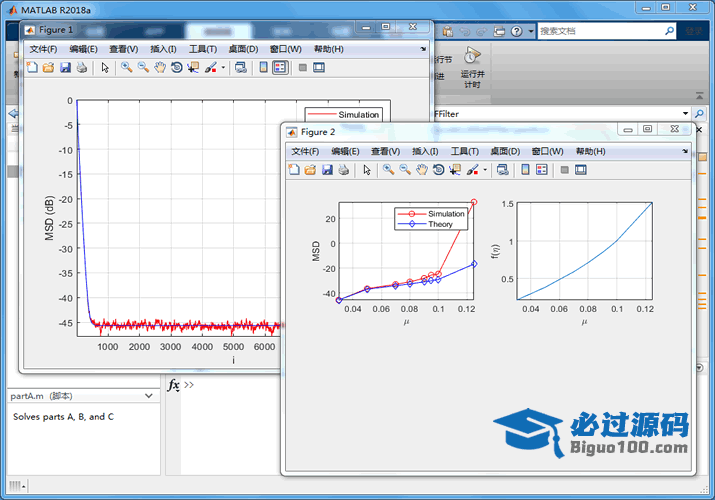Click search magnifier icon in documentation box
This screenshot has height=500, width=715.
point(669,31)
